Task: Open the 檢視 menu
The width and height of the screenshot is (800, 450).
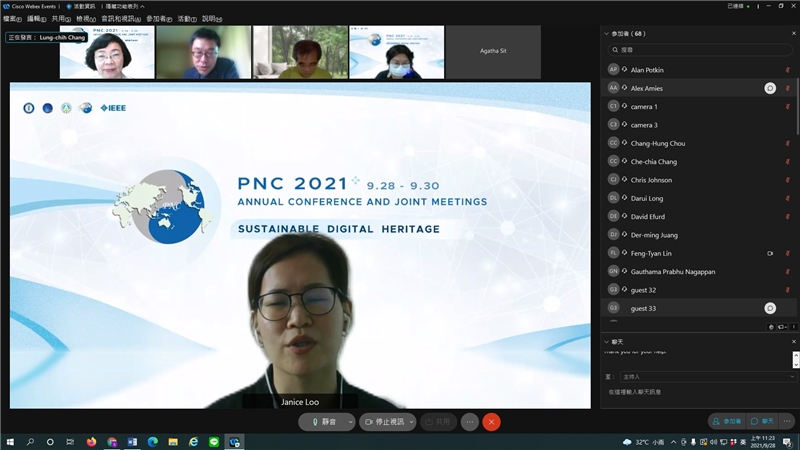Action: (86, 19)
